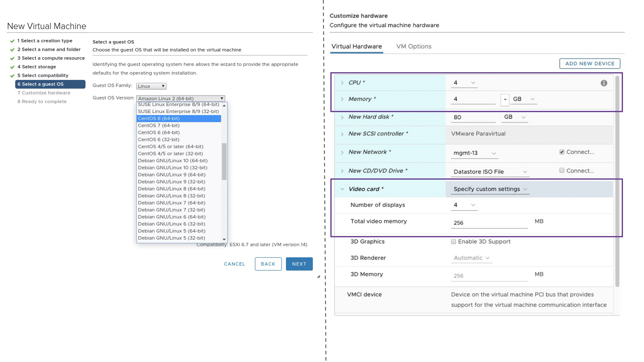Click the CPU expand arrow
The width and height of the screenshot is (644, 362).
pyautogui.click(x=342, y=82)
